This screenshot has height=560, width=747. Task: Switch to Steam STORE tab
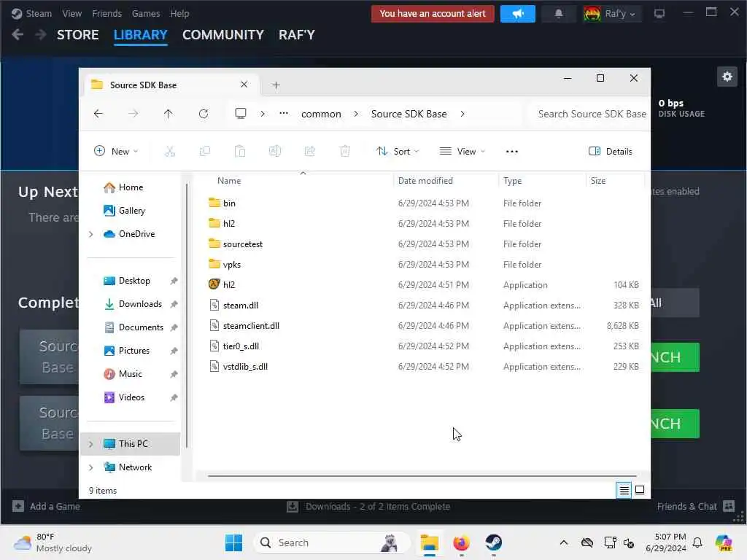point(77,35)
